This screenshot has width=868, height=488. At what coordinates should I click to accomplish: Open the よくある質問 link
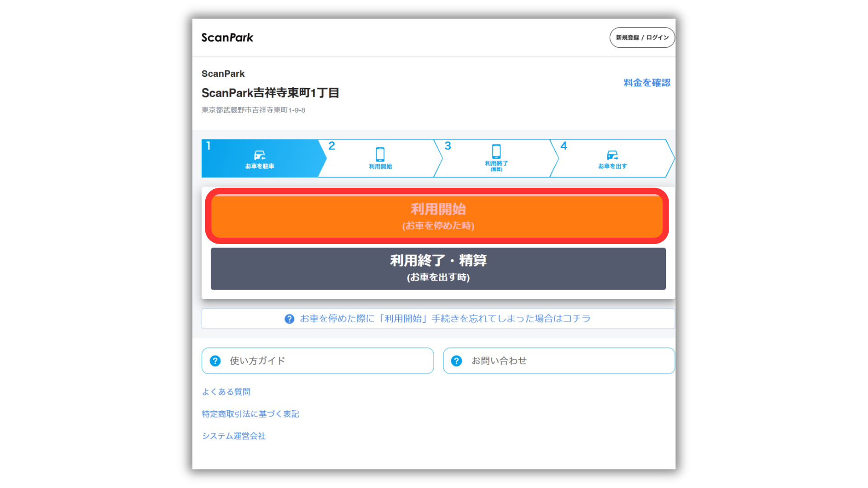click(x=226, y=392)
